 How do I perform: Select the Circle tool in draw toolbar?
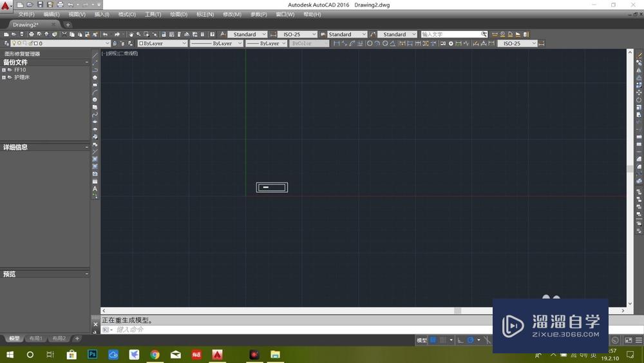(95, 99)
